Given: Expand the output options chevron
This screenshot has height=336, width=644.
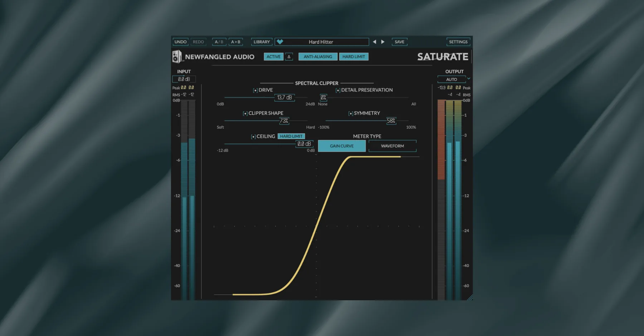Looking at the screenshot, I should click(469, 79).
